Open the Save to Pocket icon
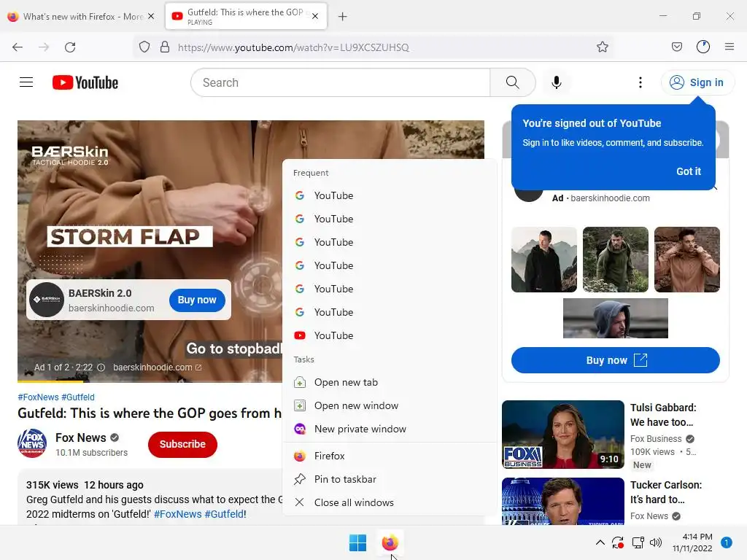The image size is (747, 560). (x=676, y=47)
